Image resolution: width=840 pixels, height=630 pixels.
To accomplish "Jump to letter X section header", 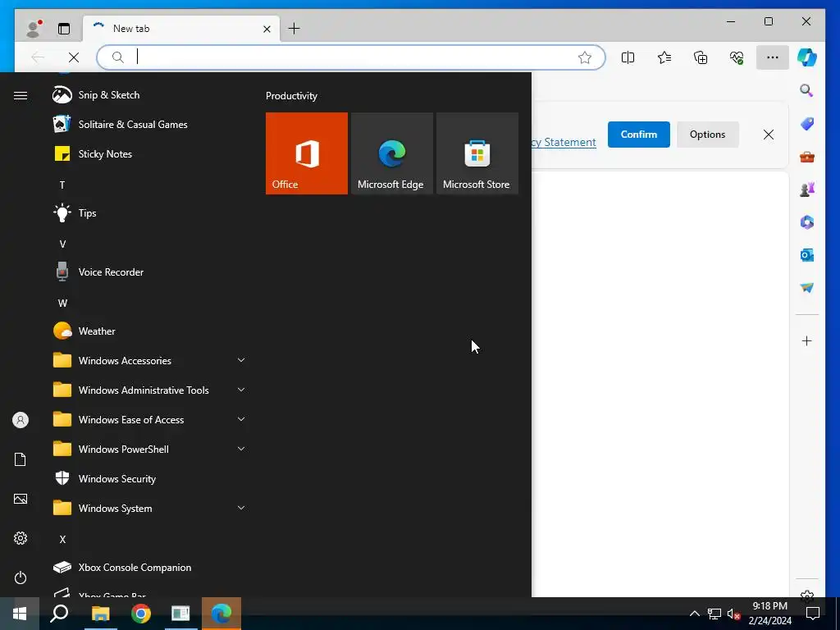I will (x=62, y=540).
